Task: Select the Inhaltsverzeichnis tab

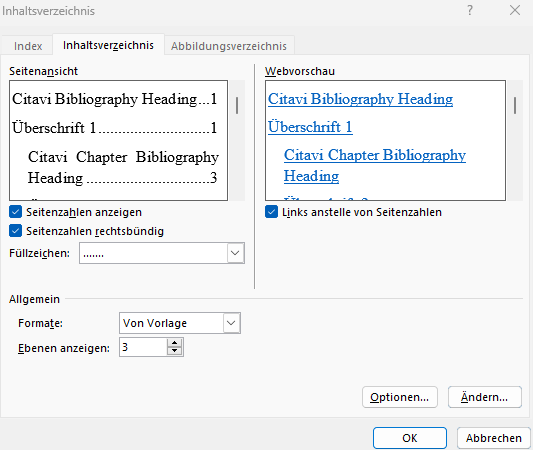Action: pyautogui.click(x=108, y=45)
